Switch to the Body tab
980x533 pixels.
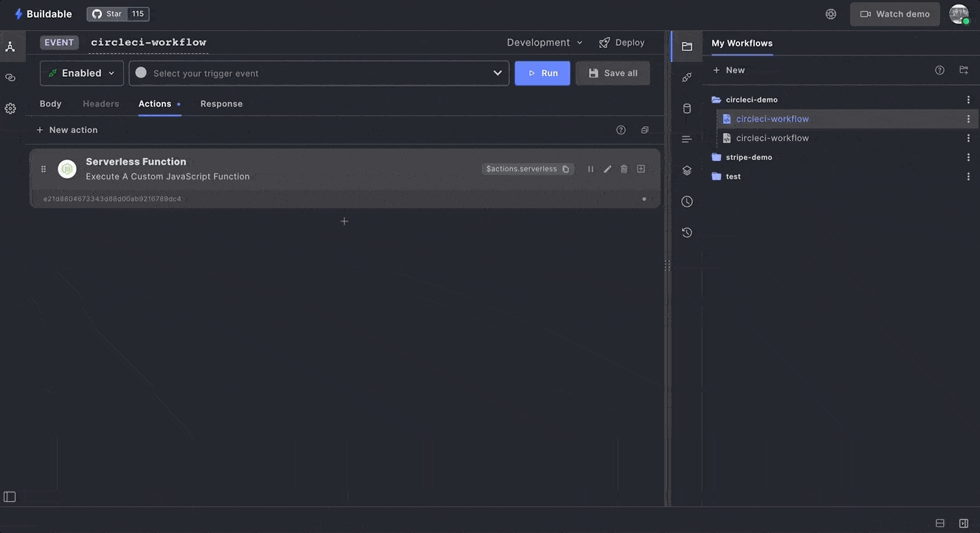pyautogui.click(x=51, y=104)
